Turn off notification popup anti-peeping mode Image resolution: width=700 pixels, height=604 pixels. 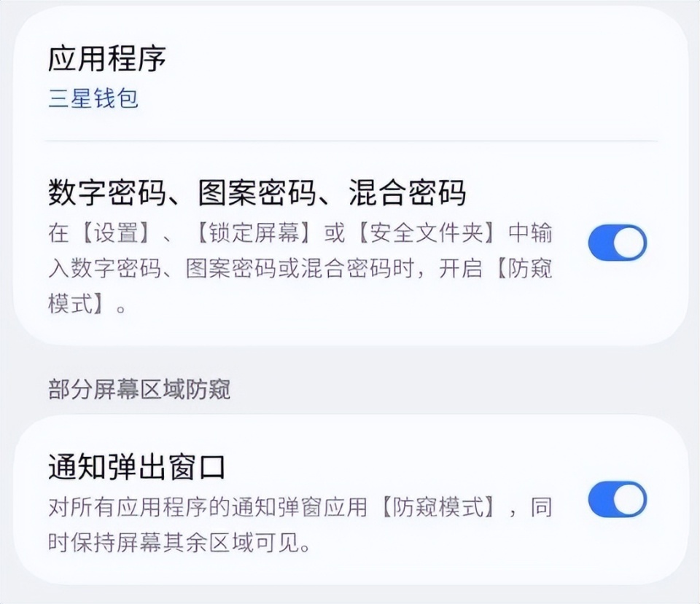click(x=617, y=501)
